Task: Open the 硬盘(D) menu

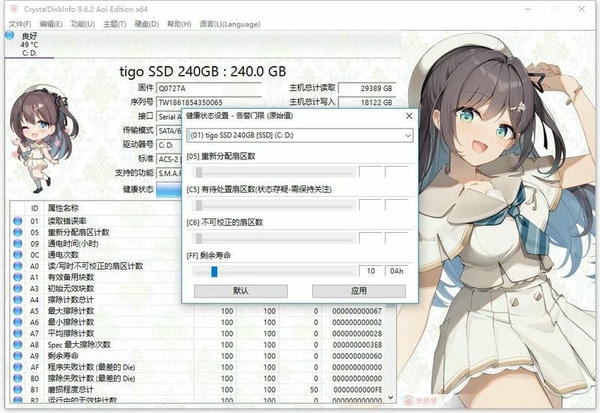Action: 147,24
